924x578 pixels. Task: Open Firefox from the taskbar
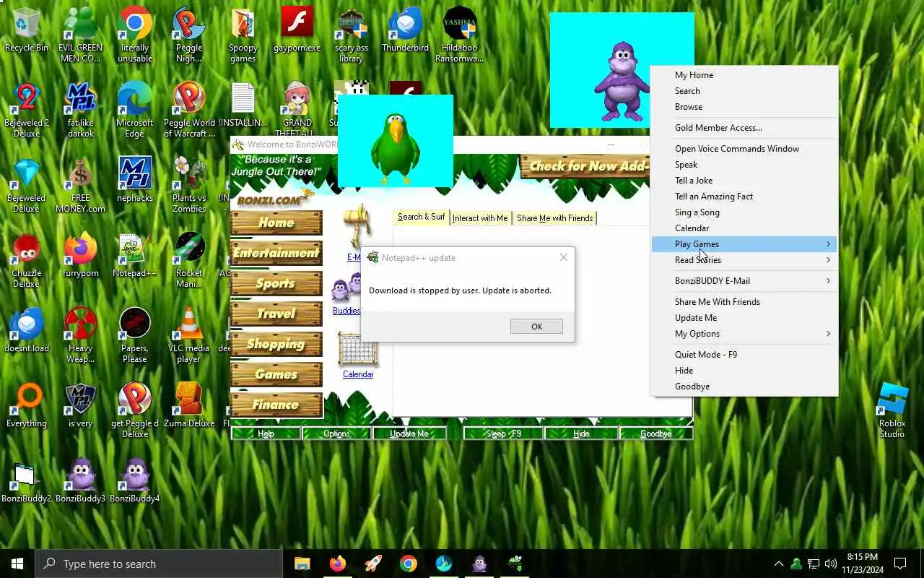tap(337, 564)
